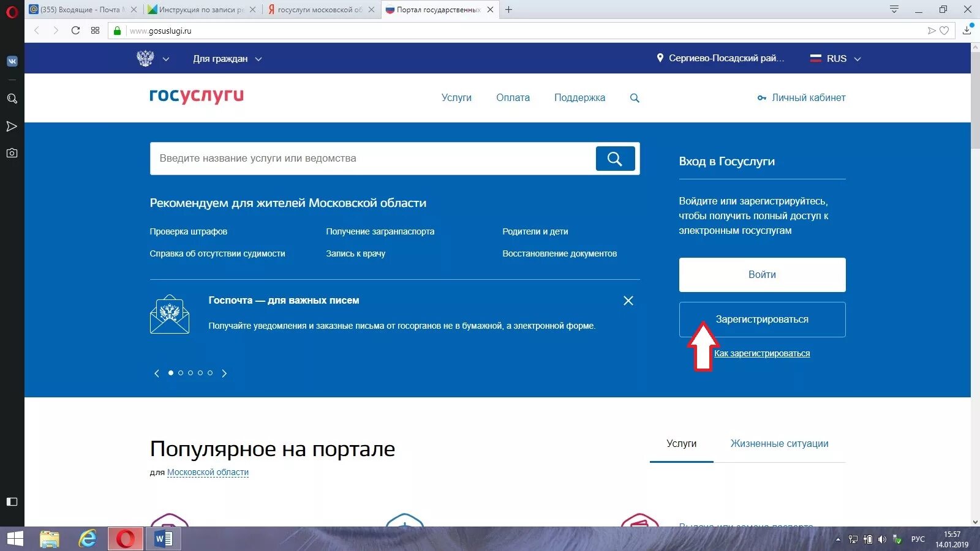Screen dimensions: 980x551
Task: Open the Opera menu logo
Action: pyautogui.click(x=12, y=12)
